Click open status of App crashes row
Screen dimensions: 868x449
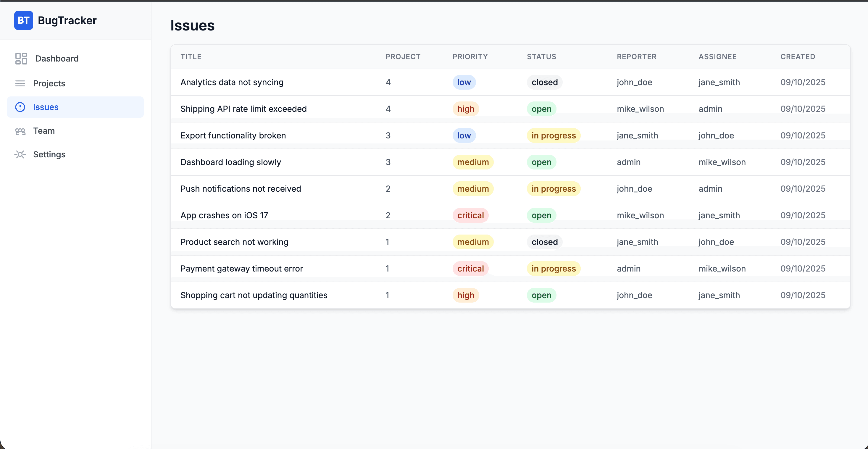pyautogui.click(x=541, y=215)
